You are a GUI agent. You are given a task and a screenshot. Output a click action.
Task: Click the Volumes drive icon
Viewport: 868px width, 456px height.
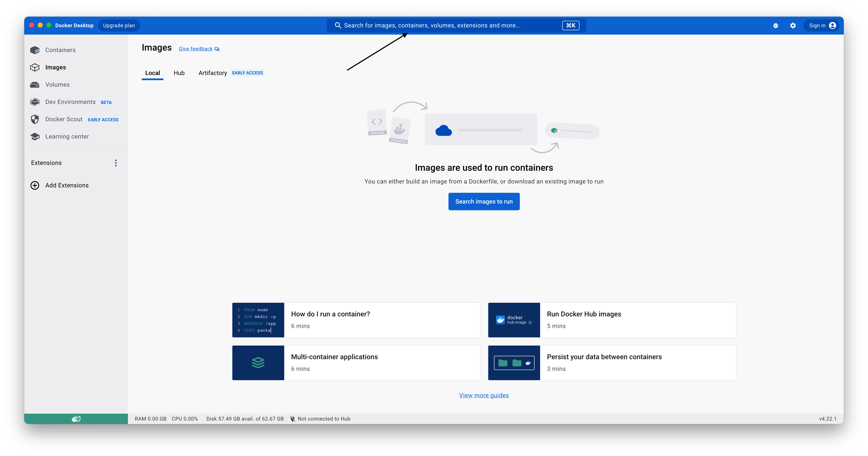35,85
